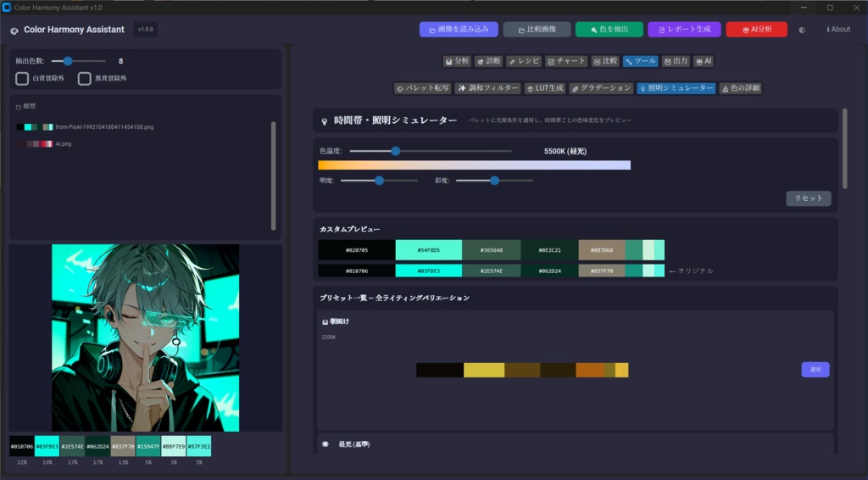Screen dimensions: 868x480
Task: Switch to the 分析 tab
Action: (457, 61)
